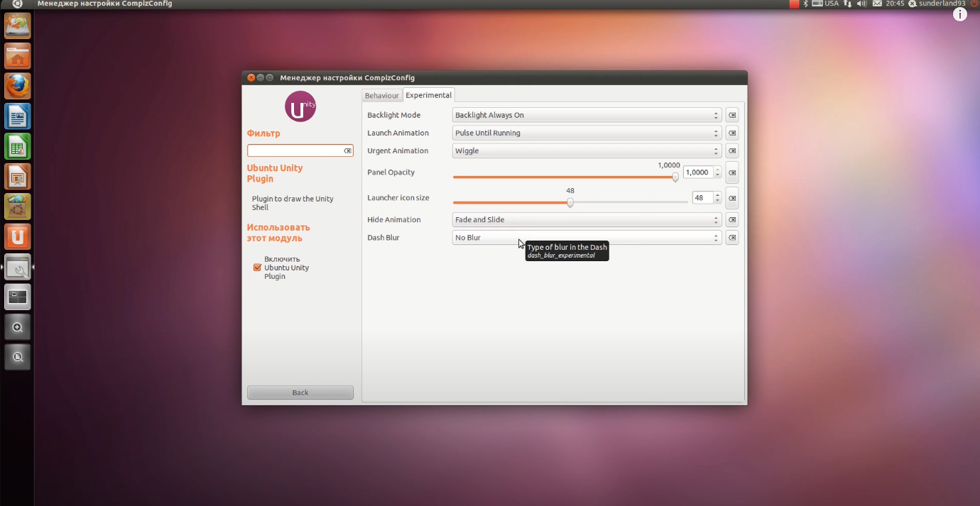
Task: Increase Launcher icon size with spin up arrow
Action: [x=717, y=195]
